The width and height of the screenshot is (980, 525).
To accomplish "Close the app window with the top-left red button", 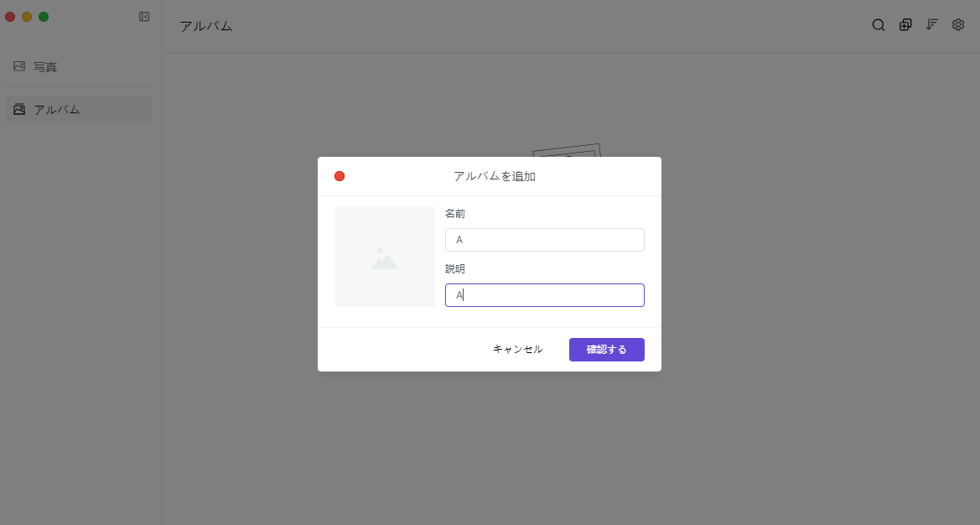I will coord(10,17).
